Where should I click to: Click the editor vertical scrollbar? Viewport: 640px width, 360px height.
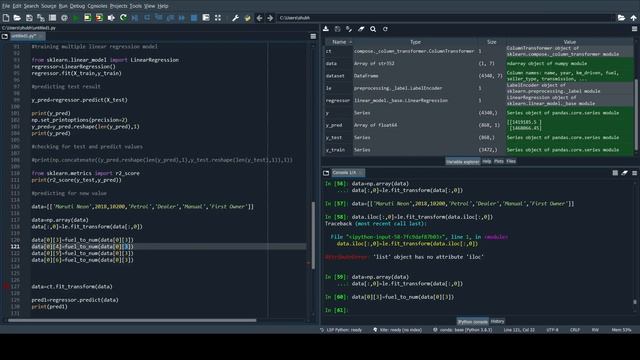click(313, 236)
